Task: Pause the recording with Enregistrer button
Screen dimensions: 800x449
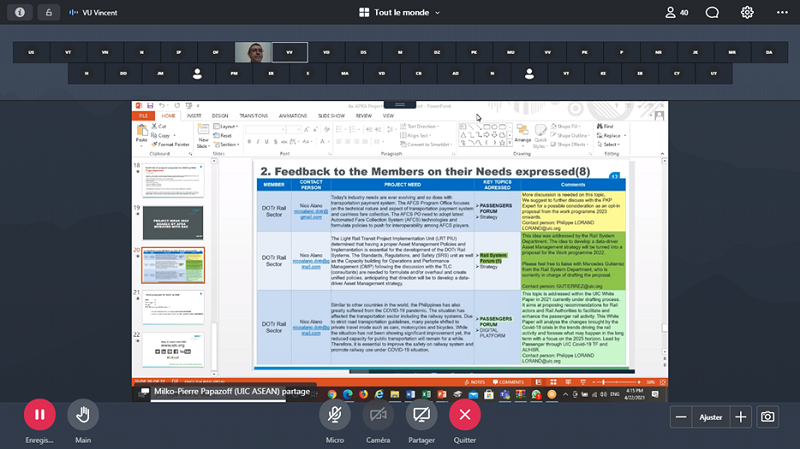Action: 38,413
